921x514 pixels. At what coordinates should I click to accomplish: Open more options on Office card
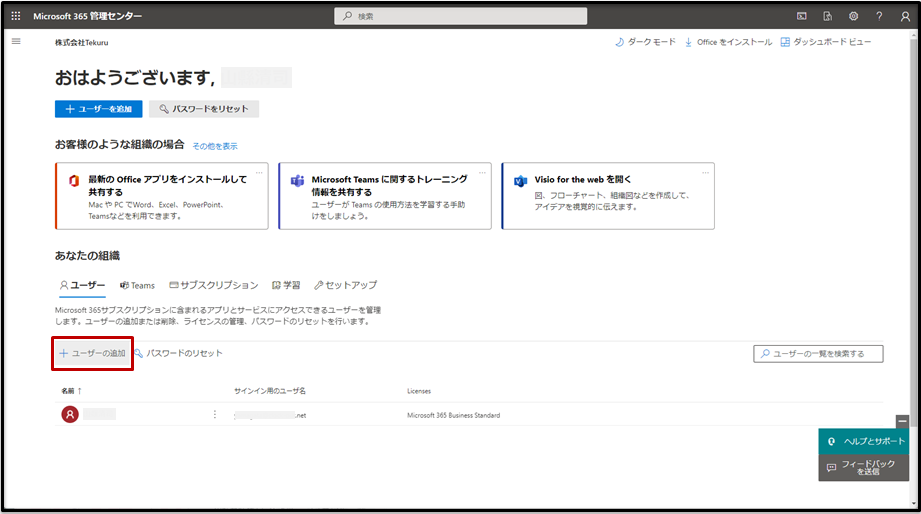(259, 173)
